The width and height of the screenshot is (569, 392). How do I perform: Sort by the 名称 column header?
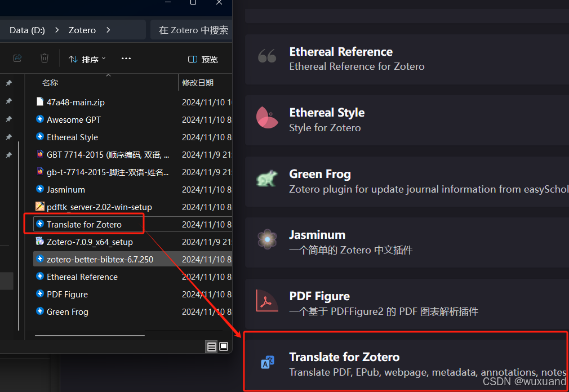pos(50,83)
